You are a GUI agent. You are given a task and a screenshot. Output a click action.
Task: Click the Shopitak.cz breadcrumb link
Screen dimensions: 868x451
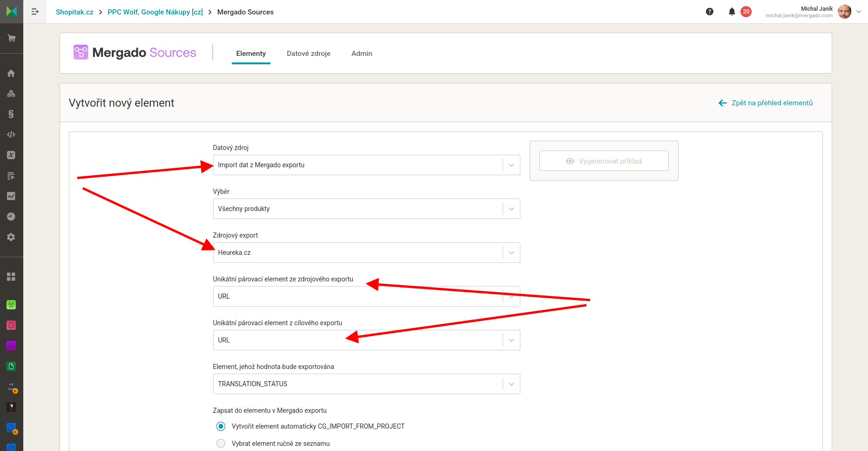pos(74,12)
